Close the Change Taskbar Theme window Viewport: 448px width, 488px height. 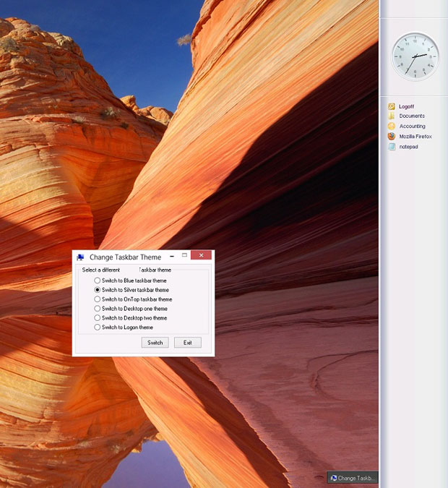[x=202, y=255]
